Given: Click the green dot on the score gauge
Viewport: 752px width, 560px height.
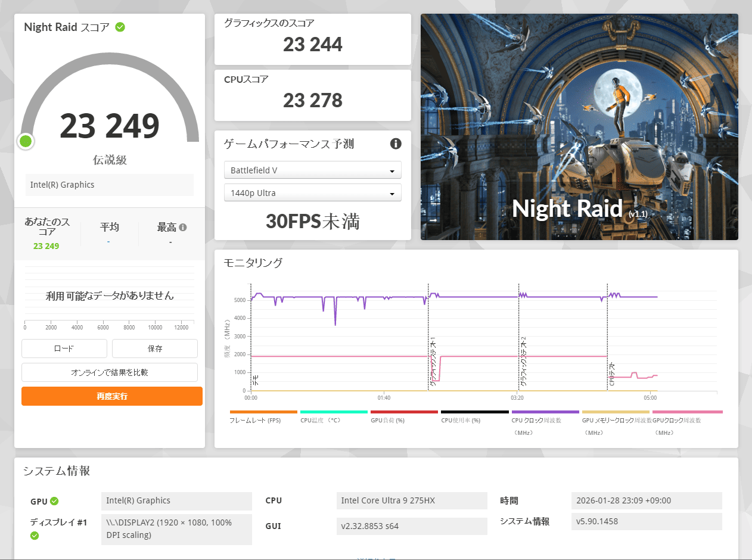Looking at the screenshot, I should (x=26, y=141).
